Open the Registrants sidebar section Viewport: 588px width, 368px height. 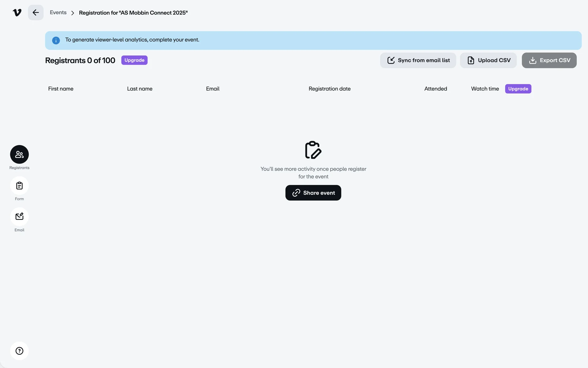(x=19, y=155)
